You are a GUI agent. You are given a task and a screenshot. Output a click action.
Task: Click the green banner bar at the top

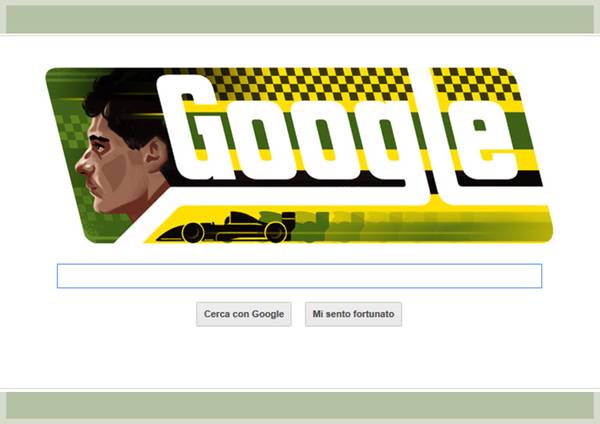(x=300, y=19)
